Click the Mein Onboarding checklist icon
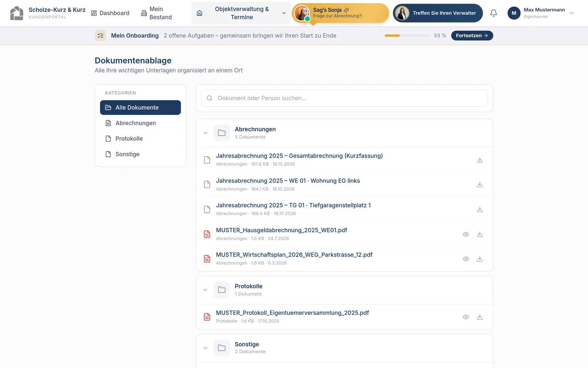 click(x=100, y=36)
